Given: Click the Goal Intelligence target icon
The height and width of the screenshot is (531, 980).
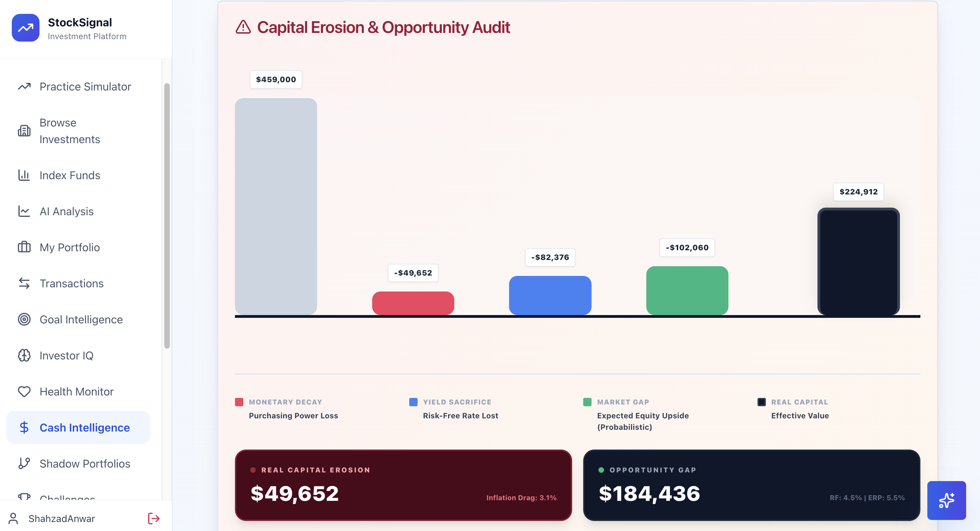Looking at the screenshot, I should coord(24,319).
